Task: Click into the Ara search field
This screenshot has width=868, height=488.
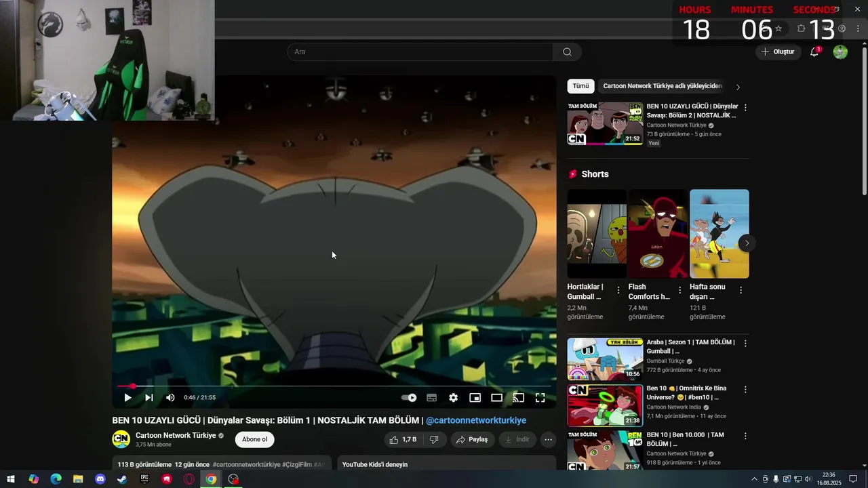Action: (x=420, y=52)
